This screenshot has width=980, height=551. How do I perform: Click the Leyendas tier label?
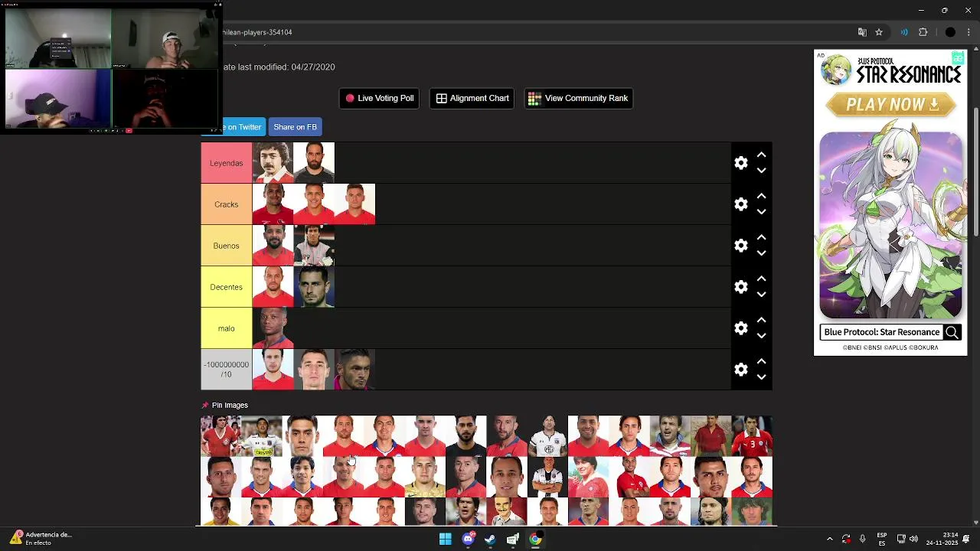(226, 163)
